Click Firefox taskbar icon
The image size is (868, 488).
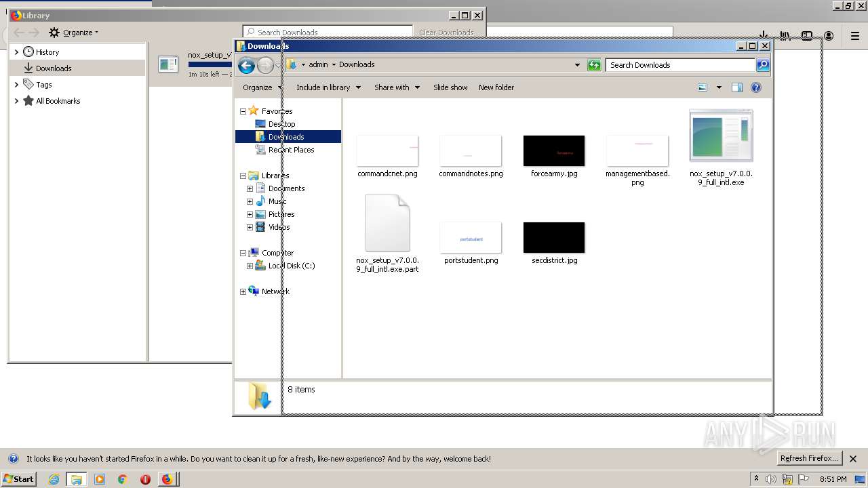[x=167, y=479]
